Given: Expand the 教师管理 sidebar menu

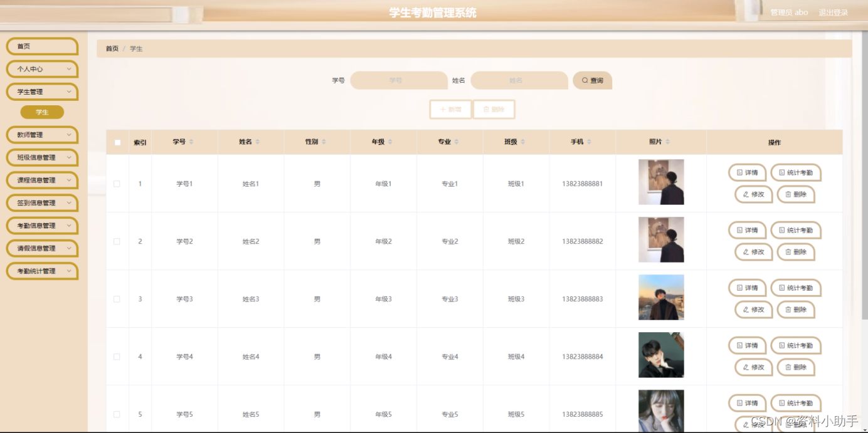Looking at the screenshot, I should coord(42,135).
